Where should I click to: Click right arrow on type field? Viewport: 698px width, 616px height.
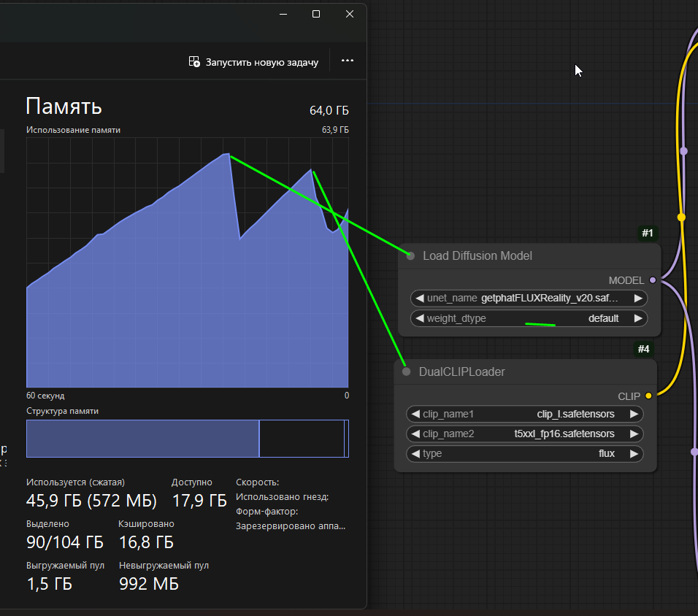click(634, 454)
